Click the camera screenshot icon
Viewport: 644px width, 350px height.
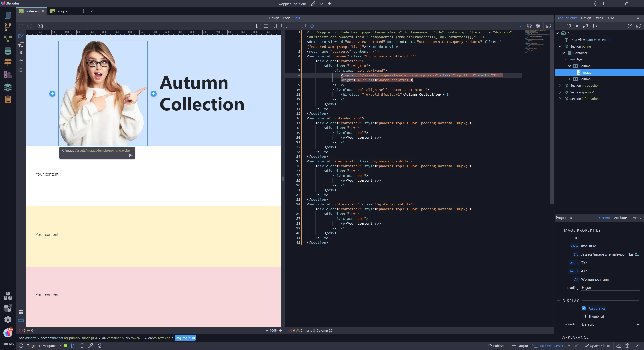(40, 26)
